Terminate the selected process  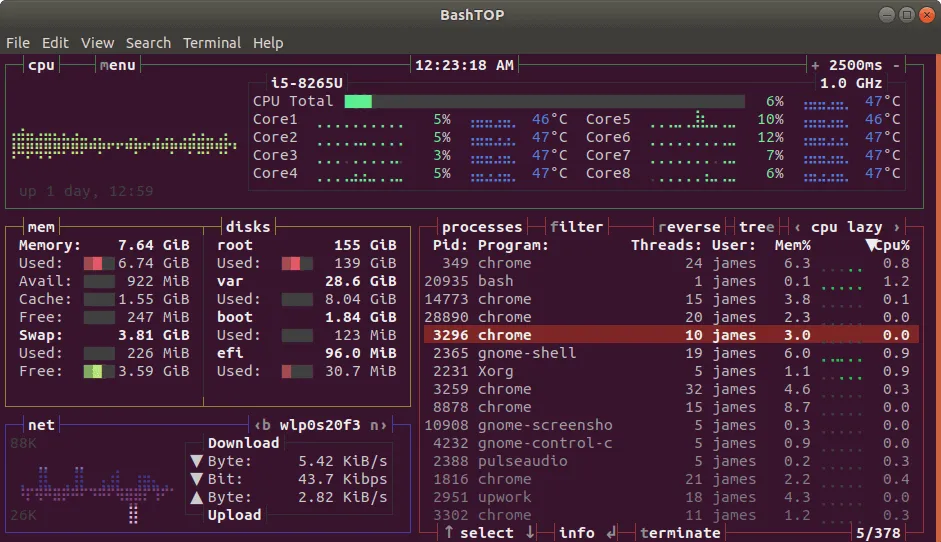coord(680,532)
